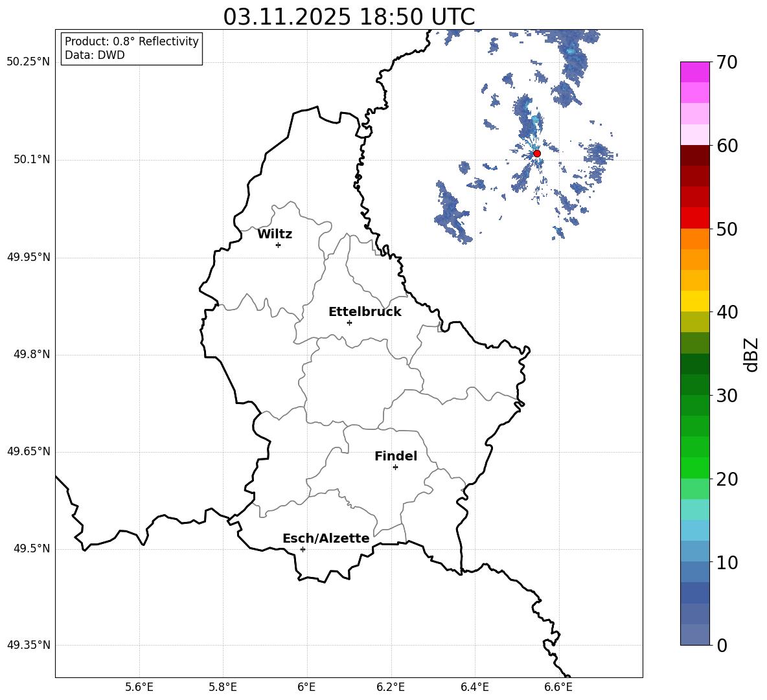Click the 50.1°N latitude label
The height and width of the screenshot is (700, 767).
(32, 159)
